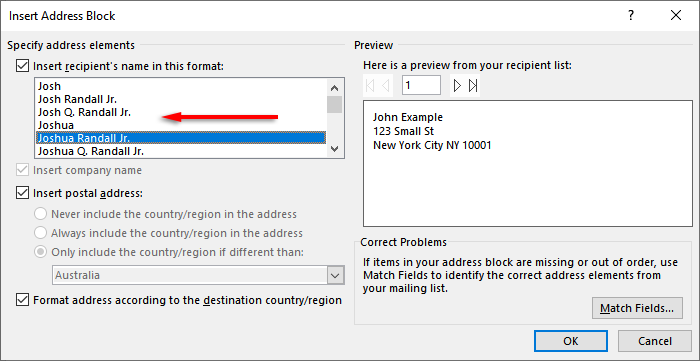Image resolution: width=700 pixels, height=361 pixels.
Task: Advance to next recipient preview
Action: 457,85
